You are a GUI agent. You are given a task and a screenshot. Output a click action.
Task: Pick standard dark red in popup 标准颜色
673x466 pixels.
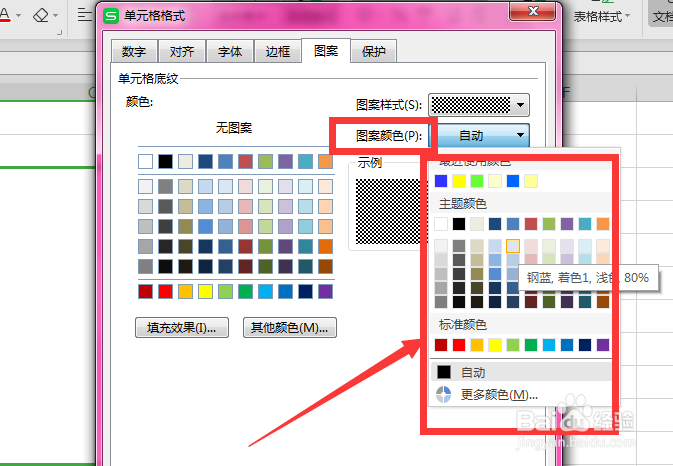coord(441,345)
